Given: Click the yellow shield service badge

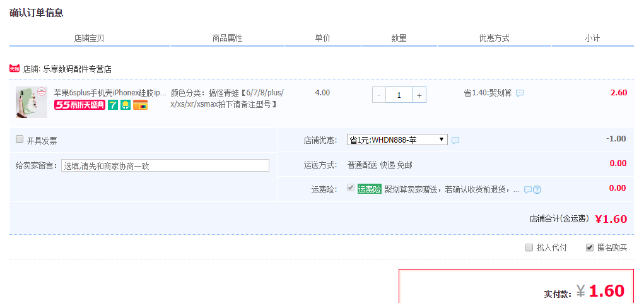Looking at the screenshot, I should [x=126, y=105].
